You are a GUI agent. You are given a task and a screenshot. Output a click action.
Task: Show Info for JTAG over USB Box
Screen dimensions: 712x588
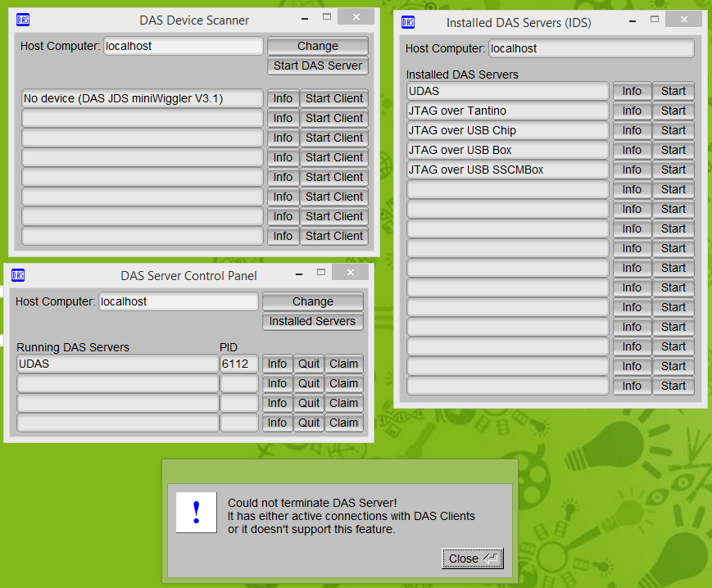(632, 150)
